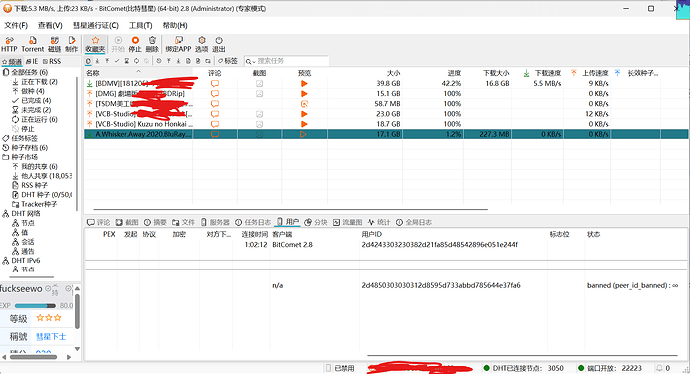Play preview of the BDMV task

(304, 84)
